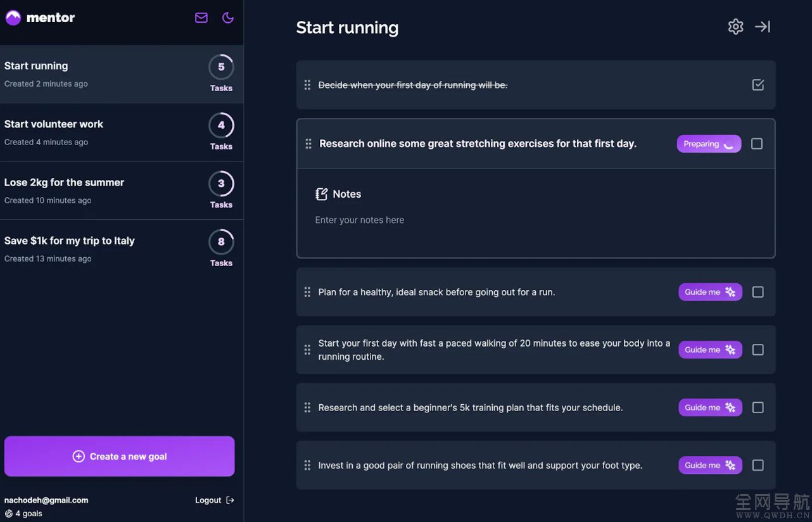Click drag handle of healthy snack task
Image resolution: width=812 pixels, height=522 pixels.
click(307, 292)
